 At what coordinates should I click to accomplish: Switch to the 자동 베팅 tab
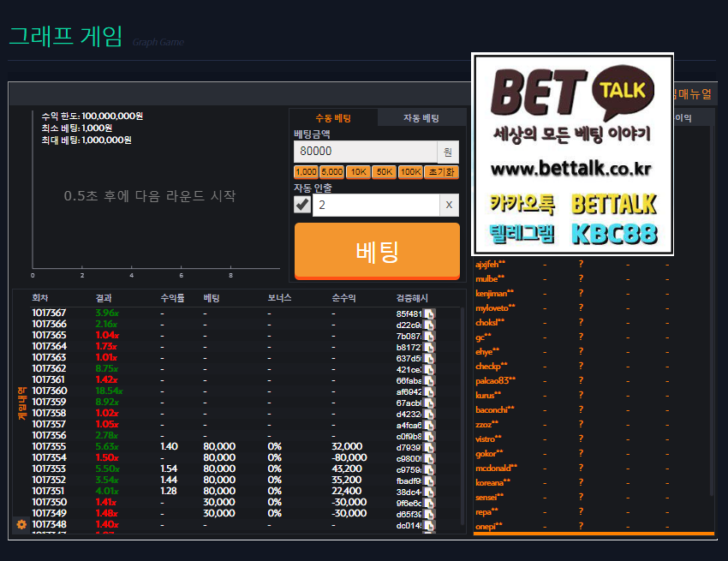(421, 118)
